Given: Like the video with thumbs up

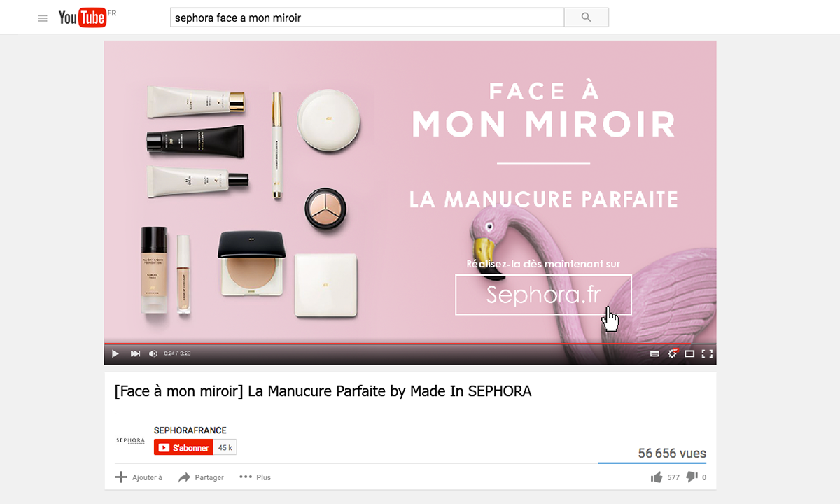Looking at the screenshot, I should point(656,477).
